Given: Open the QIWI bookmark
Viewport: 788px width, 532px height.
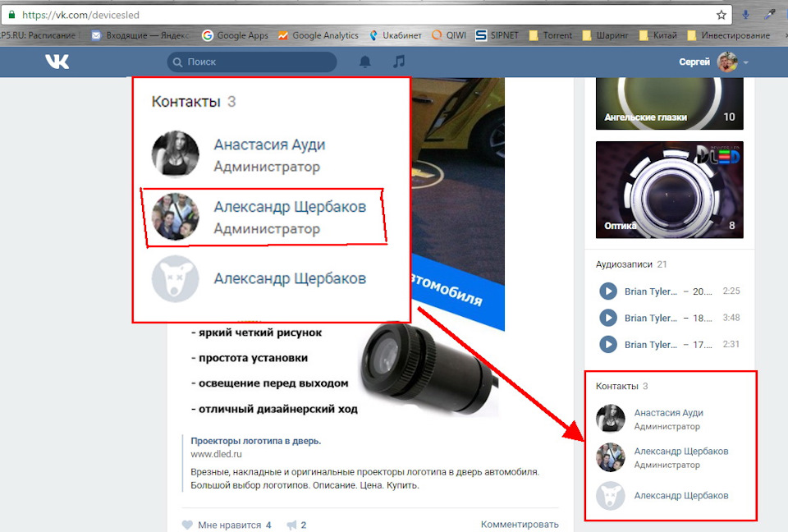Looking at the screenshot, I should [449, 35].
